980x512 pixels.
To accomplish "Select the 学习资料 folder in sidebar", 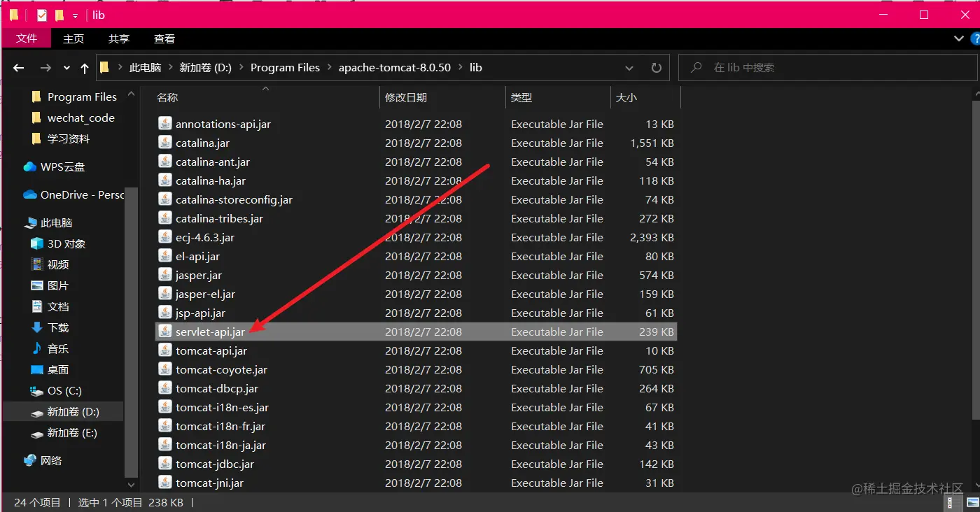I will tap(60, 138).
